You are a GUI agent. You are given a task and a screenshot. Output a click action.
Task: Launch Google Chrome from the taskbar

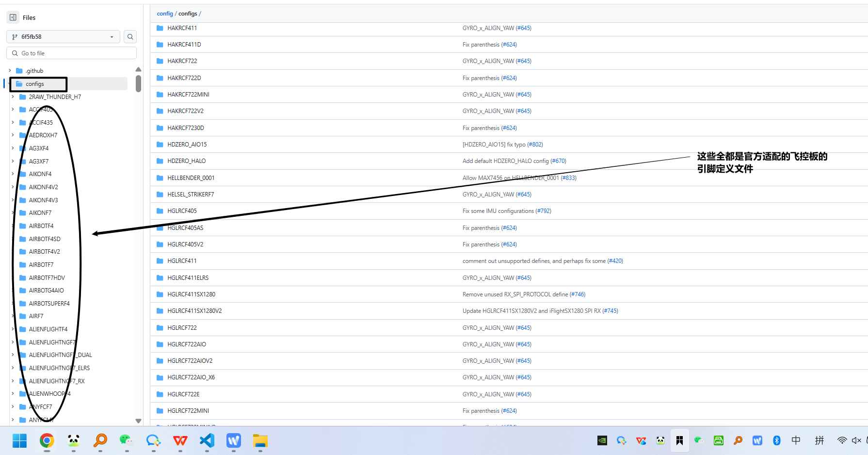pyautogui.click(x=47, y=440)
